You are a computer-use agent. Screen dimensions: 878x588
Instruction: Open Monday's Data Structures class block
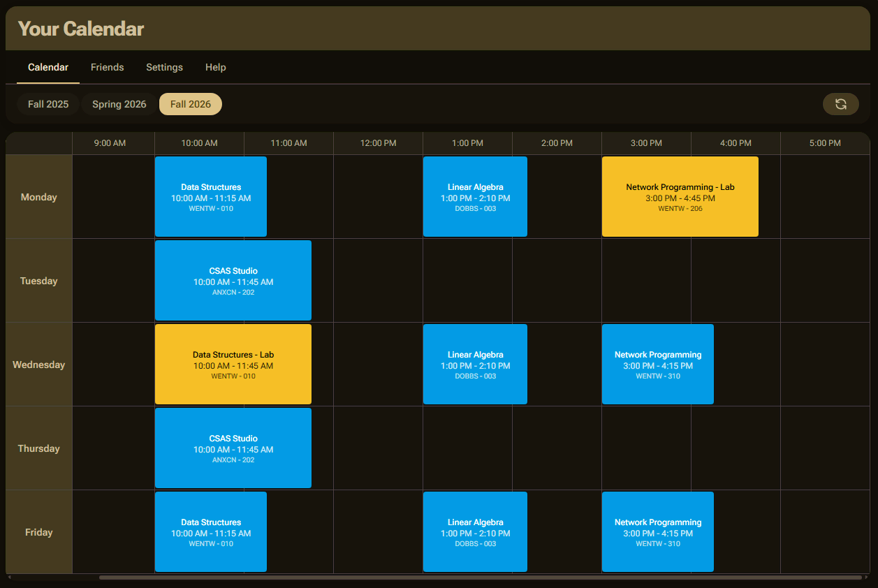click(211, 197)
